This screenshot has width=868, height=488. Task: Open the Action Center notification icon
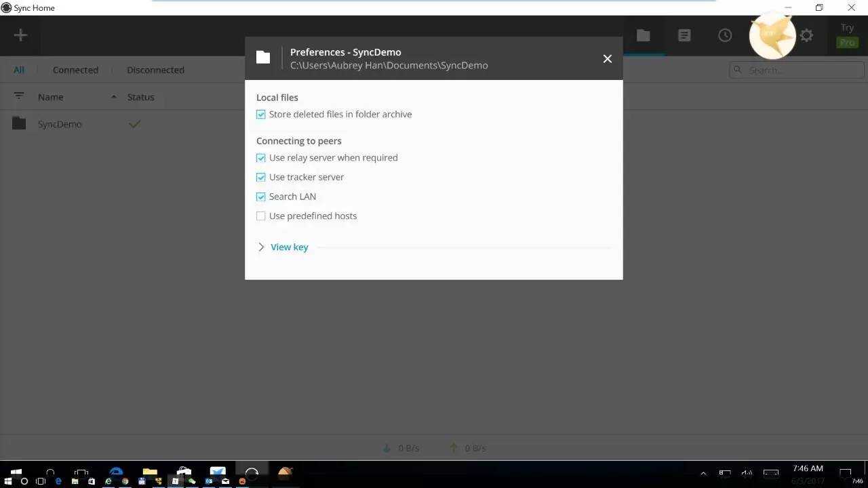[x=846, y=474]
